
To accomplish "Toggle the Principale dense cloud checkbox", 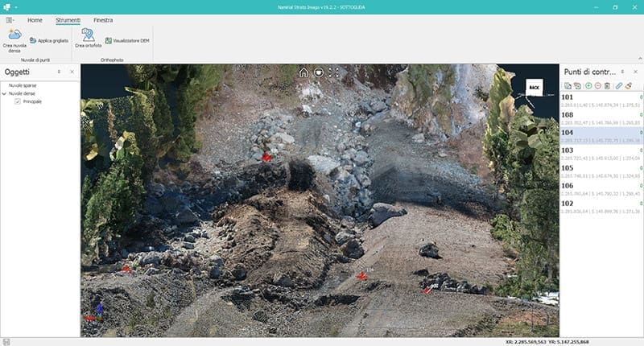I will (x=18, y=101).
